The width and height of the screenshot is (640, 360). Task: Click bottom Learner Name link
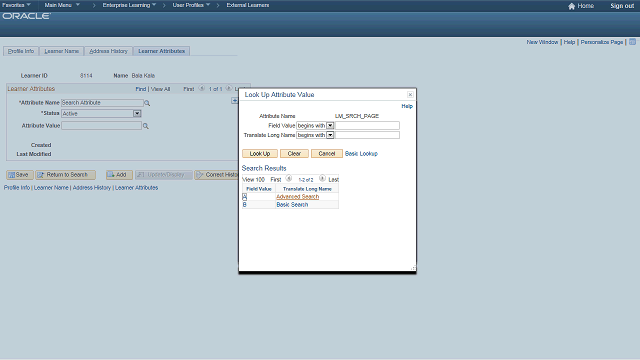click(x=51, y=188)
